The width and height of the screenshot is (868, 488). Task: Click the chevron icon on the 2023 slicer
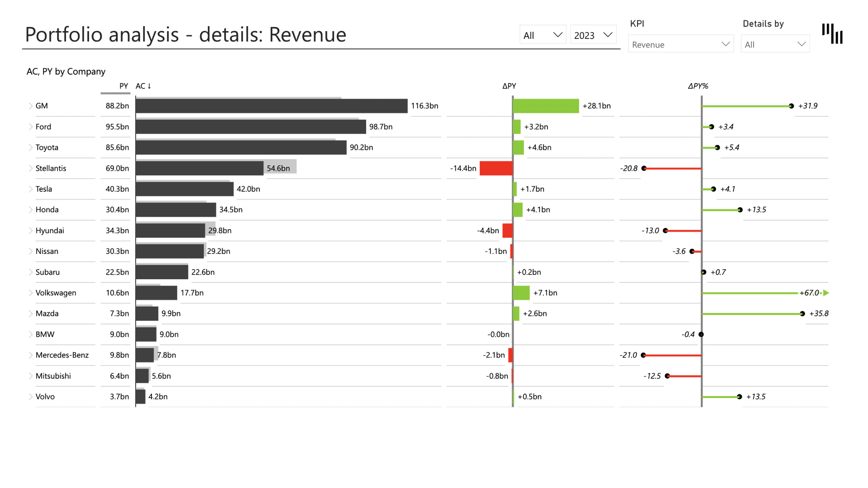pos(608,34)
